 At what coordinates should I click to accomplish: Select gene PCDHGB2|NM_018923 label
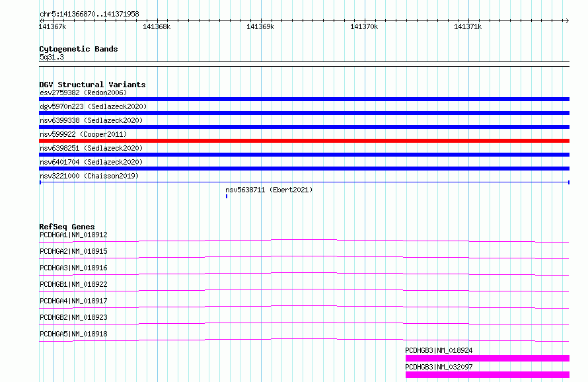[x=73, y=317]
